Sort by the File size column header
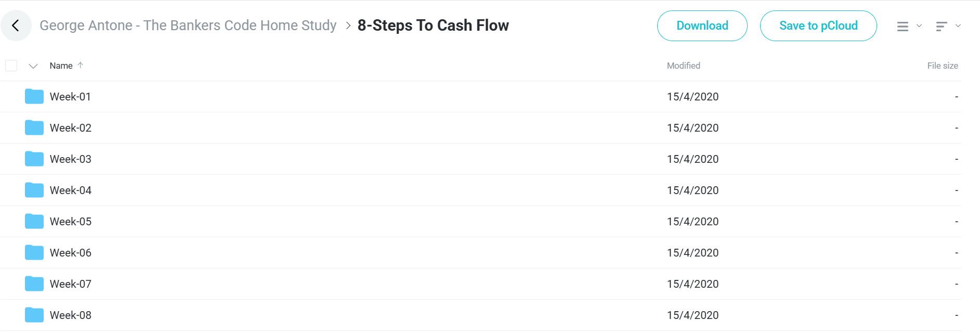The image size is (980, 333). (943, 66)
